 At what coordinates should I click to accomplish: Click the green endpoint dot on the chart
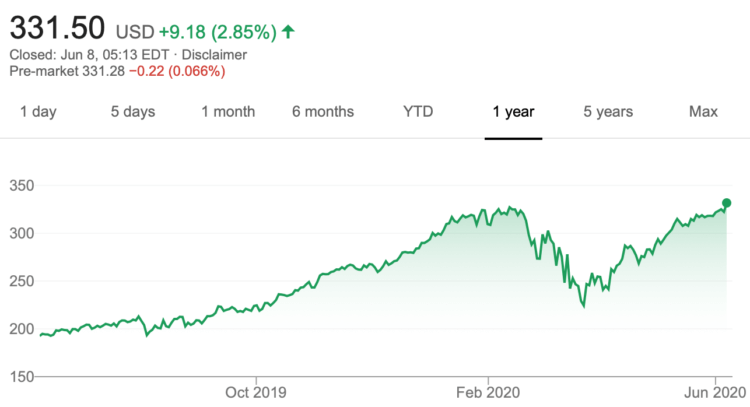726,203
